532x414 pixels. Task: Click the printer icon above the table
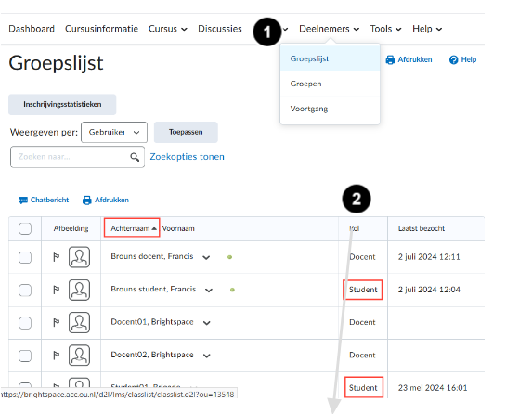coord(87,201)
